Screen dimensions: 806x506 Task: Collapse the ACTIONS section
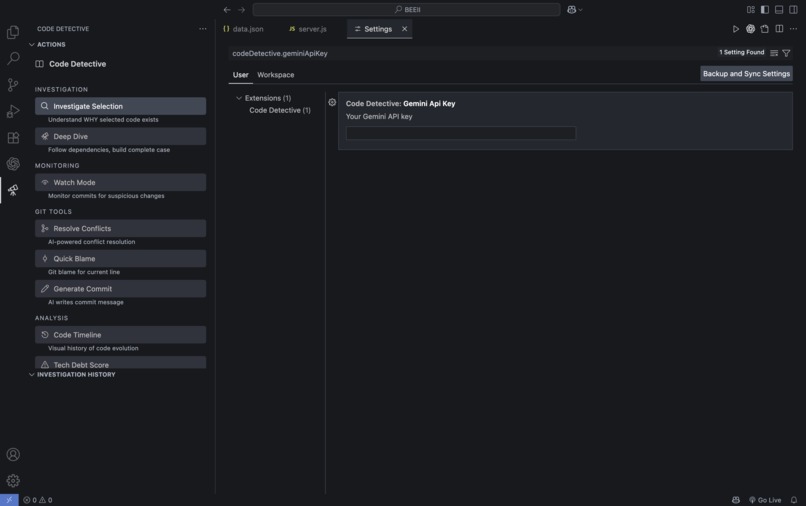point(47,44)
